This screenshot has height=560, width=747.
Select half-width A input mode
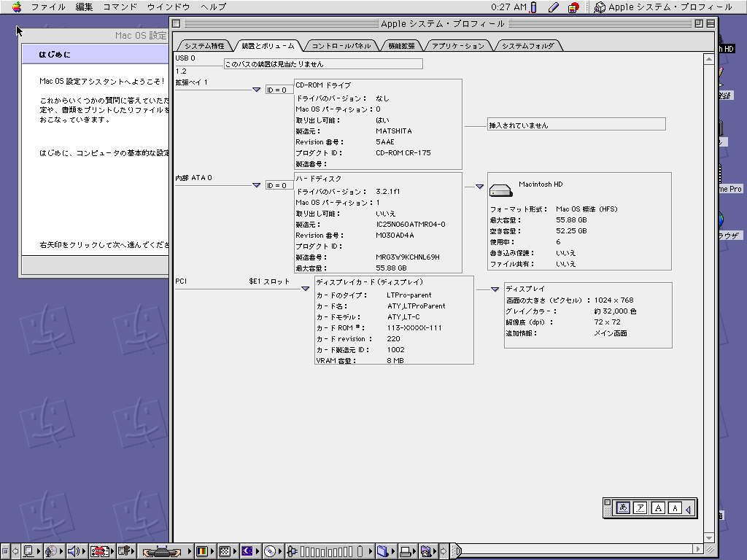pos(675,508)
